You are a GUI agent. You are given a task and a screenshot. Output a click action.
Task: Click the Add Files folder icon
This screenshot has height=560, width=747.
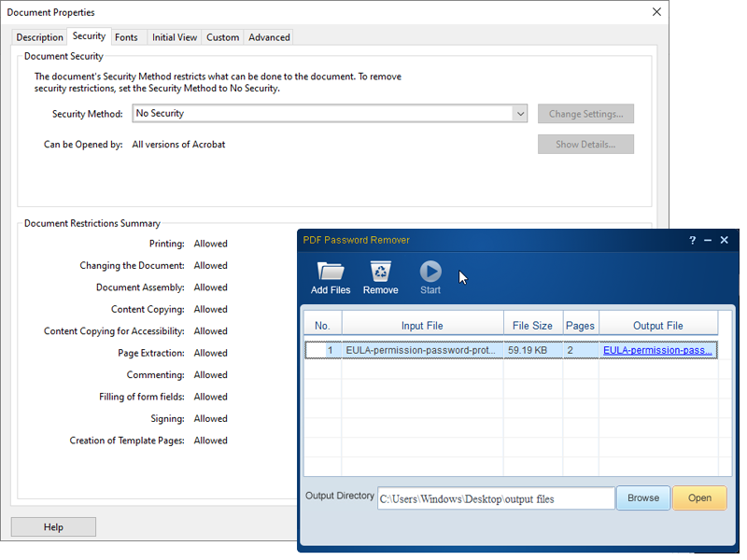[x=331, y=272]
